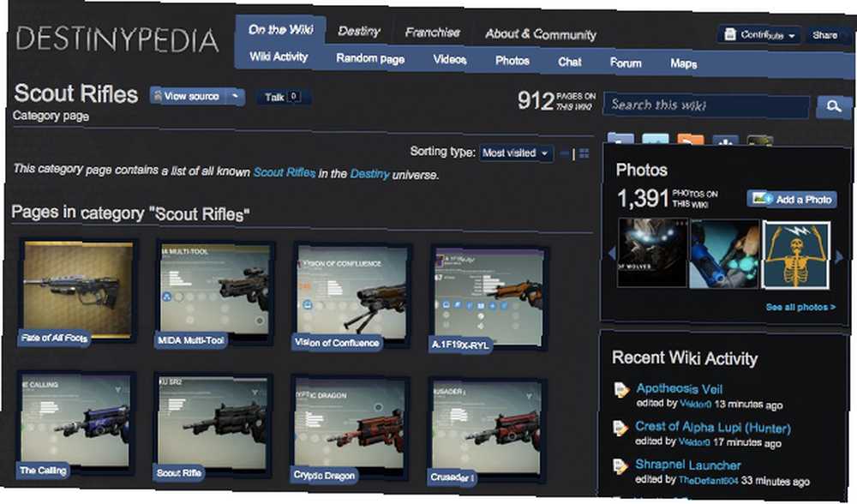The image size is (857, 504).
Task: Open the Forum link
Action: pos(626,63)
